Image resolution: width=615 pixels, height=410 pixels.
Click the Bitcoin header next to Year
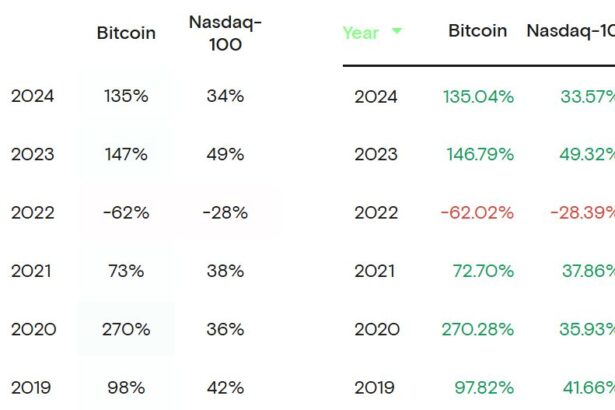(477, 31)
